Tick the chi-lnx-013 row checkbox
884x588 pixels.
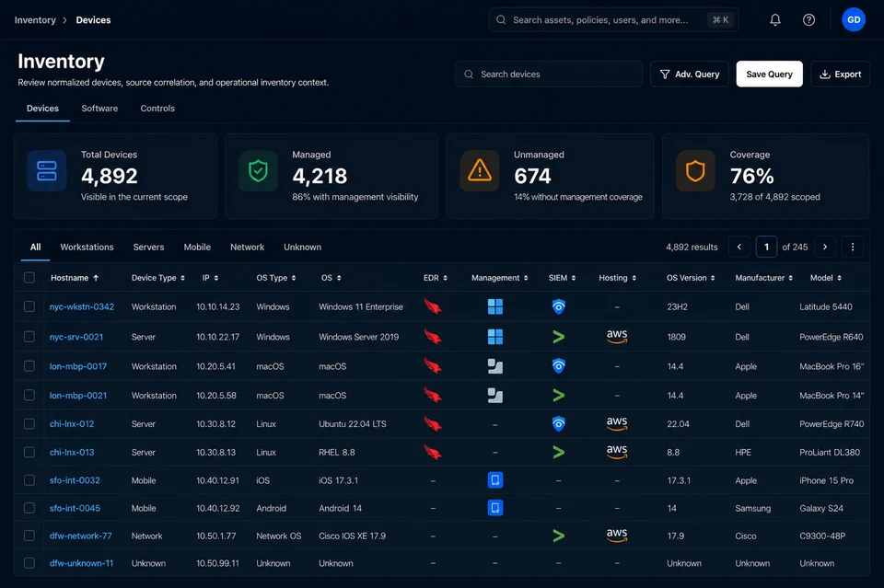click(29, 452)
